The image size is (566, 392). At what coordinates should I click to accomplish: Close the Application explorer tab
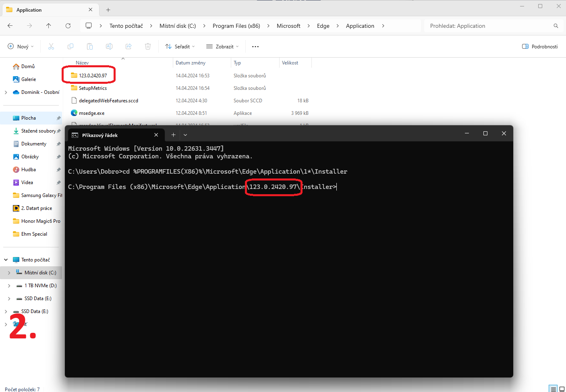pos(90,10)
